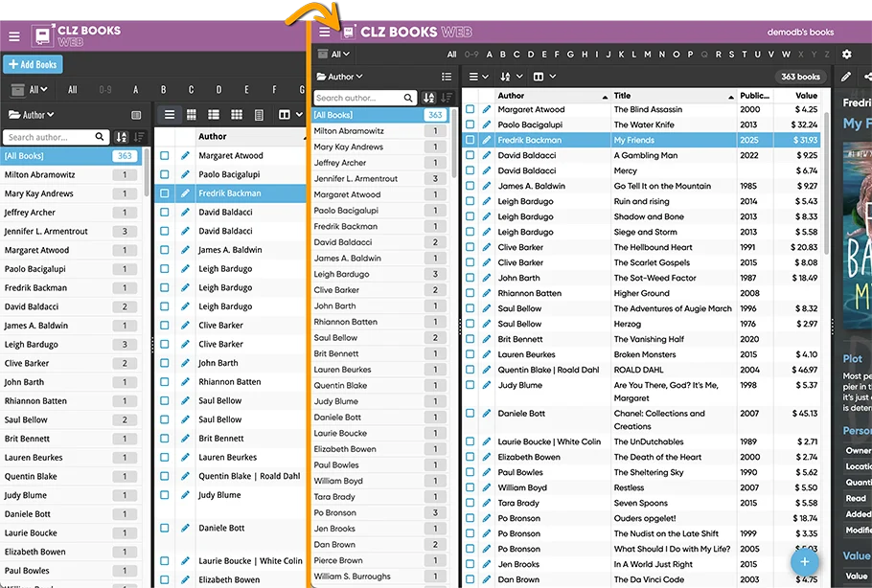Select the list view icon in the left window

click(170, 115)
